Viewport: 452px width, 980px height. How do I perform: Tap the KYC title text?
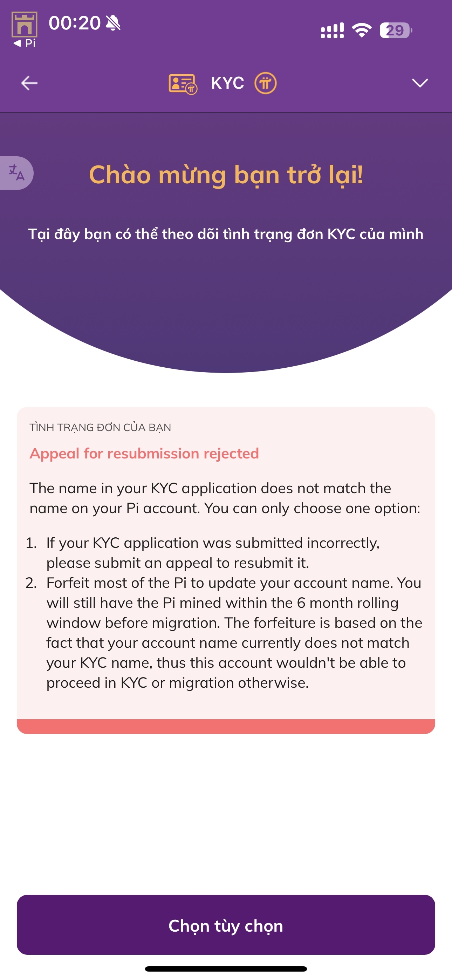(227, 83)
